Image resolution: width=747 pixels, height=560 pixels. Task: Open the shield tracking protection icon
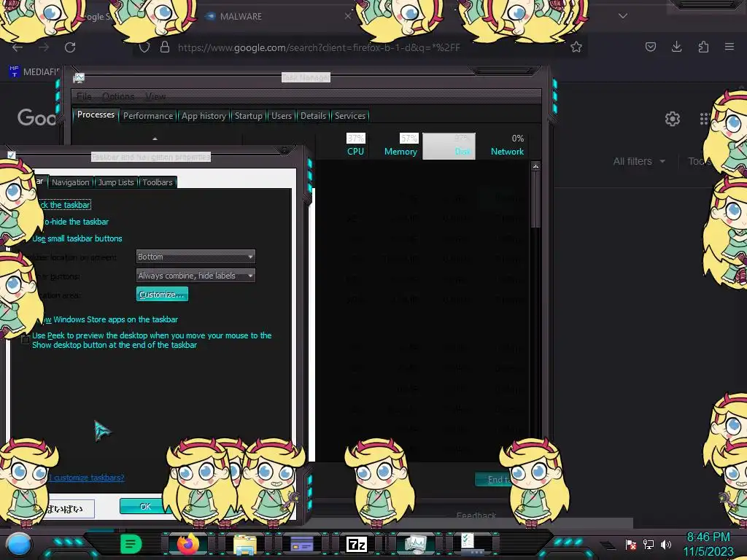click(144, 47)
